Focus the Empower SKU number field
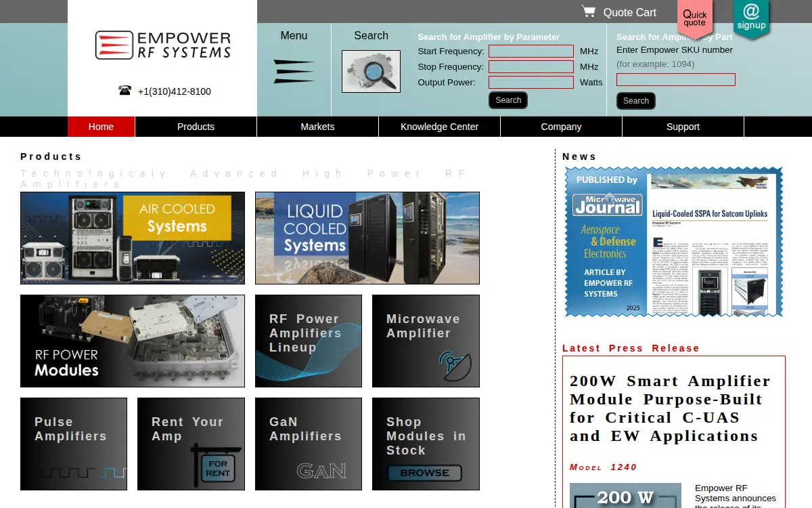This screenshot has width=812, height=508. pyautogui.click(x=675, y=79)
